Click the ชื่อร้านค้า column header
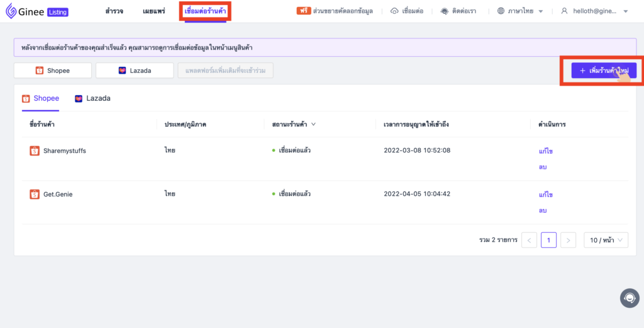The height and width of the screenshot is (328, 644). (42, 124)
